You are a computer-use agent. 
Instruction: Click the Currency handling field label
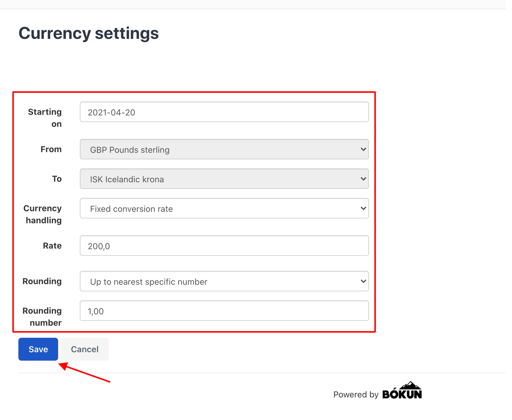point(42,214)
